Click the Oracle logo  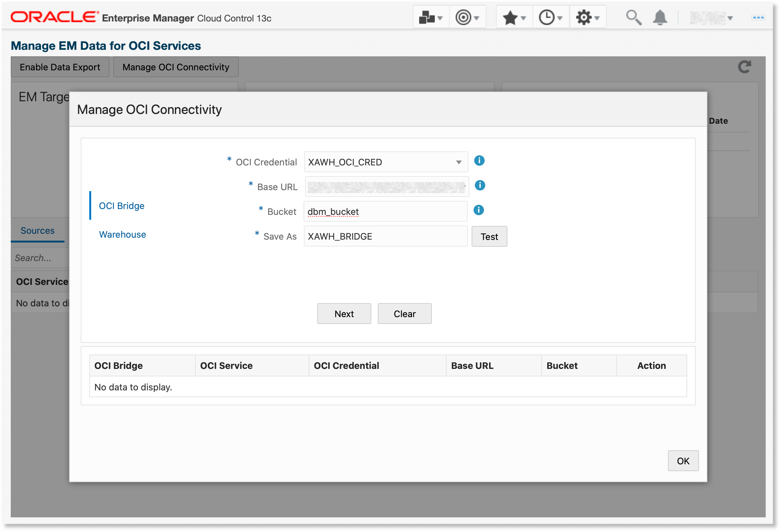(55, 17)
